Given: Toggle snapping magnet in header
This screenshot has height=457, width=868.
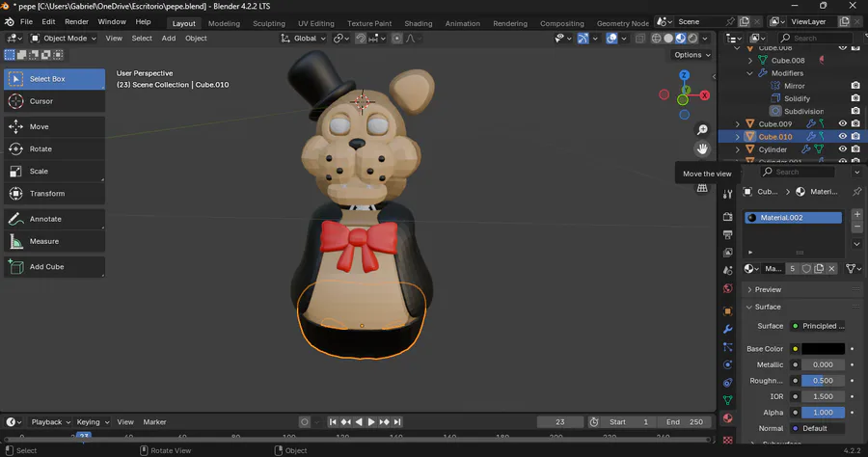Looking at the screenshot, I should (361, 39).
